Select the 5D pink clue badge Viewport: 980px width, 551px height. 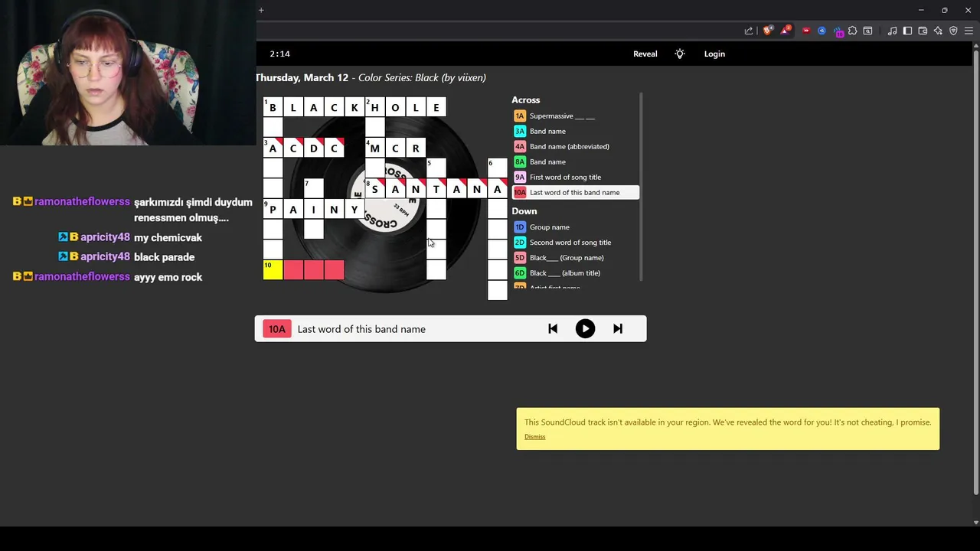tap(520, 257)
